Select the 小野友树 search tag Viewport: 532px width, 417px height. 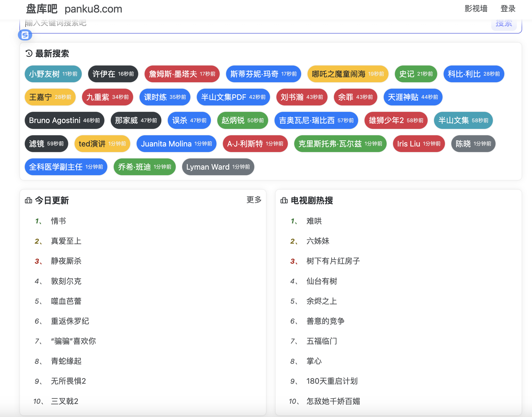(53, 74)
